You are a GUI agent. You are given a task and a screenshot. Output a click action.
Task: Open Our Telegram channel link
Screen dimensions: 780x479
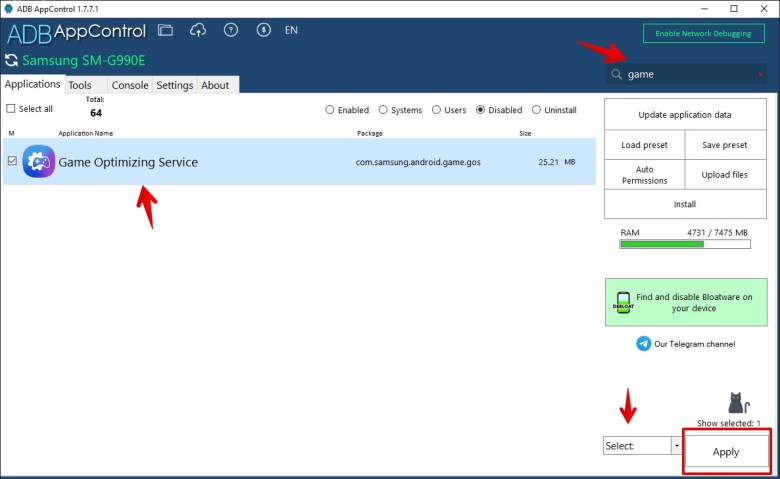(694, 344)
